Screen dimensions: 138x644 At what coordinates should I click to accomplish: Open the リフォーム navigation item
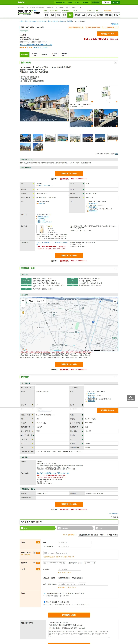[x=91, y=15]
